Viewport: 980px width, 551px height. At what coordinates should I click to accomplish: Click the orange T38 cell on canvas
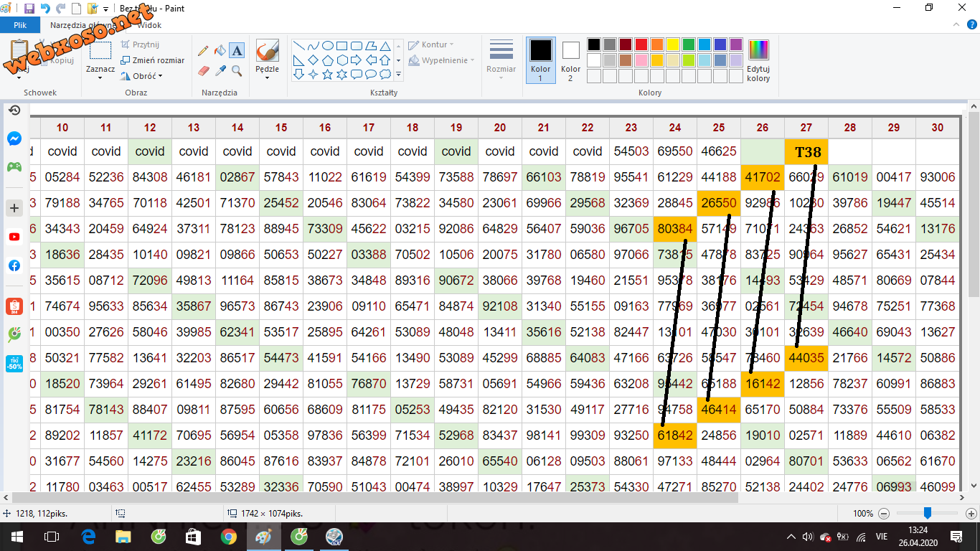point(807,152)
